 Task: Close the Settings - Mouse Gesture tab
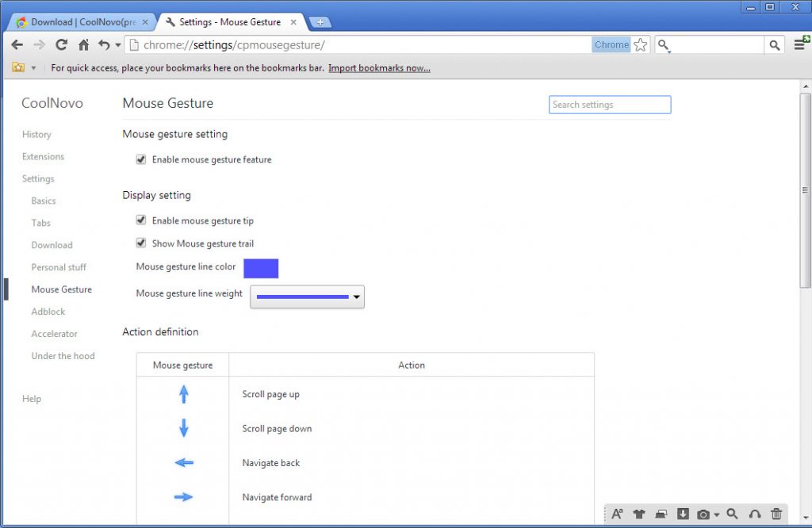[x=293, y=22]
